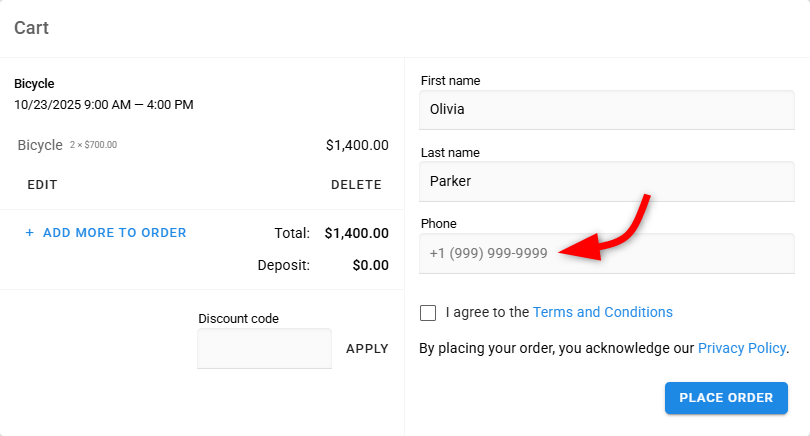The image size is (810, 436).
Task: Click the Discount code label
Action: coord(238,319)
